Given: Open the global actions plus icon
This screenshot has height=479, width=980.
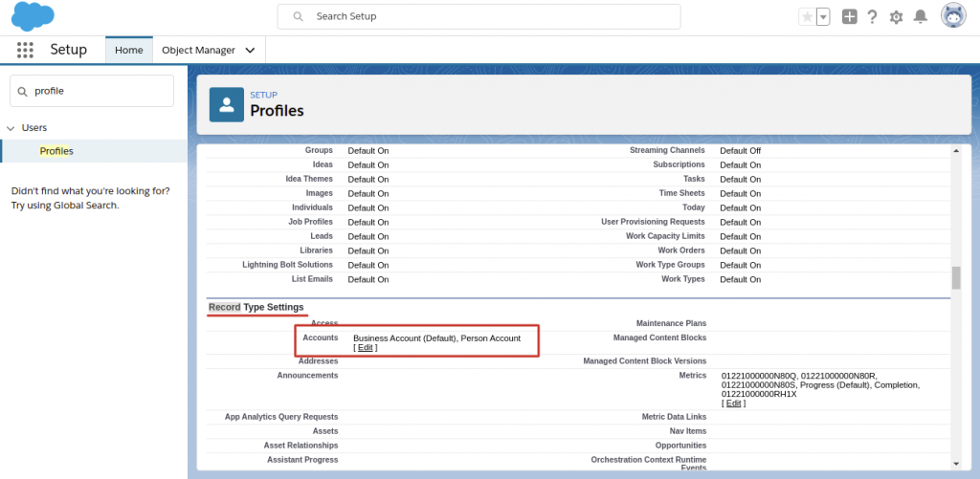Looking at the screenshot, I should point(849,17).
